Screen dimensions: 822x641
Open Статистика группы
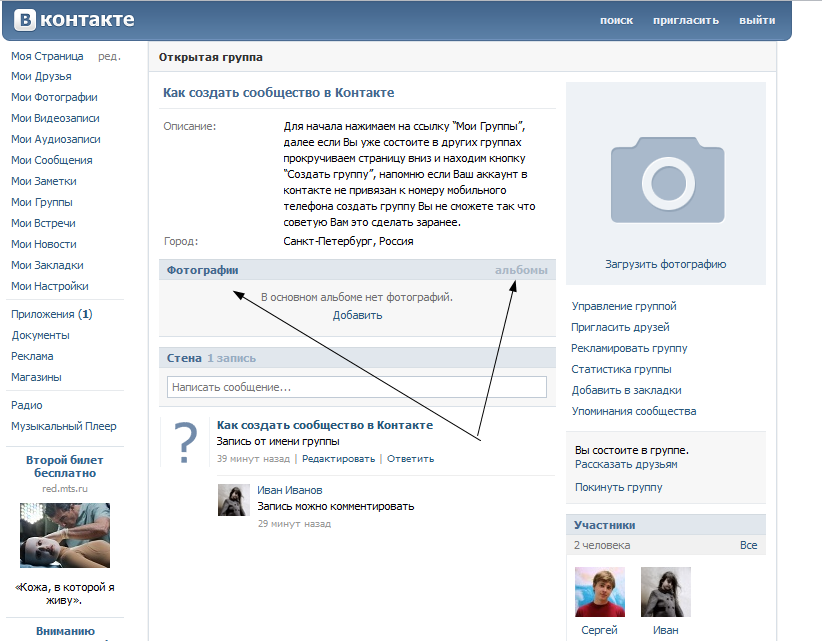tap(621, 370)
